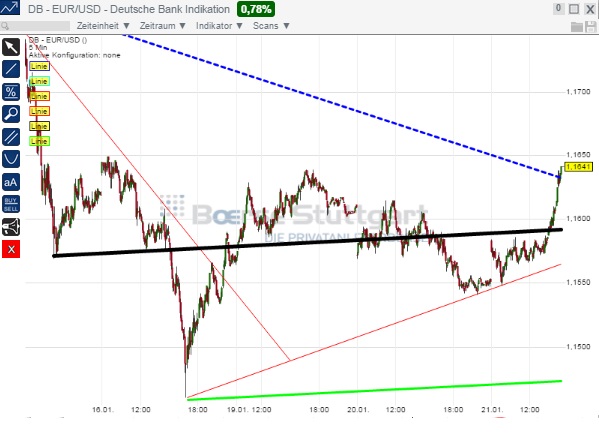This screenshot has width=599, height=443.
Task: Click the chart logo icon at top left
Action: pos(10,8)
